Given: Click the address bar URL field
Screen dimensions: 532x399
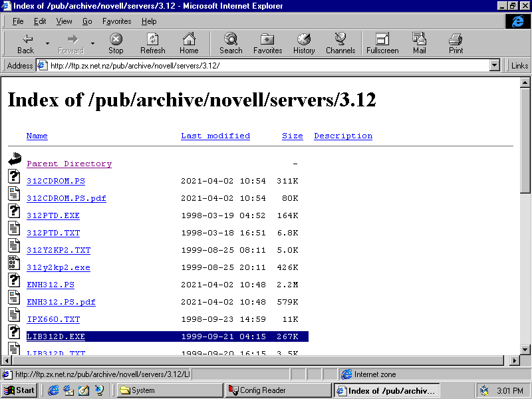Looking at the screenshot, I should click(263, 65).
